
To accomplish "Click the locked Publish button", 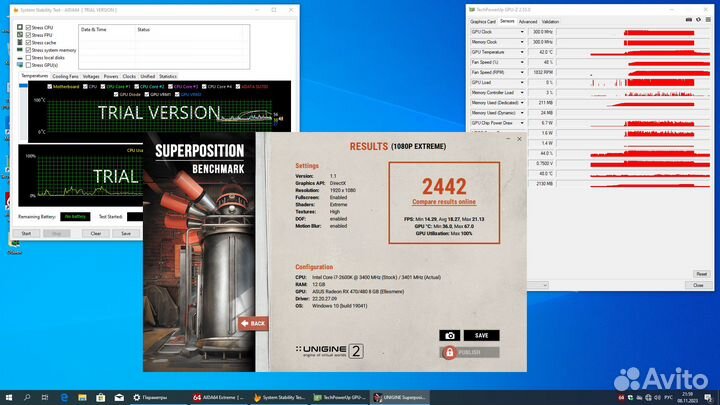I will 469,352.
